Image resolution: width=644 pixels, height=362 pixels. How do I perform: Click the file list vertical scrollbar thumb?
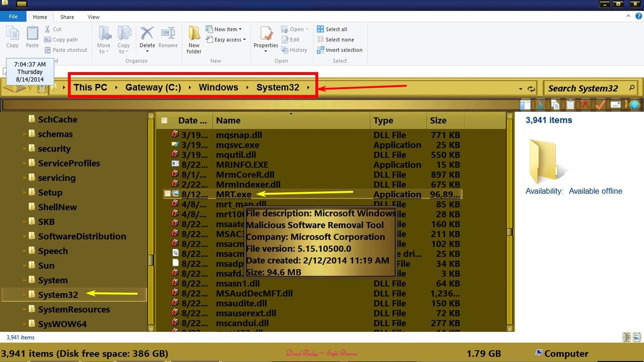point(509,232)
